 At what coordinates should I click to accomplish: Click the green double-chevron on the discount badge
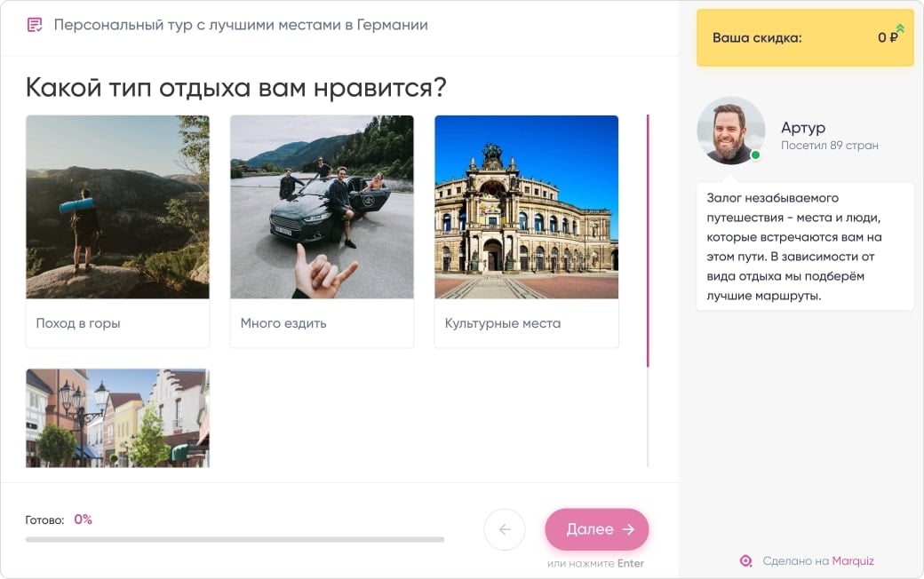tap(900, 29)
